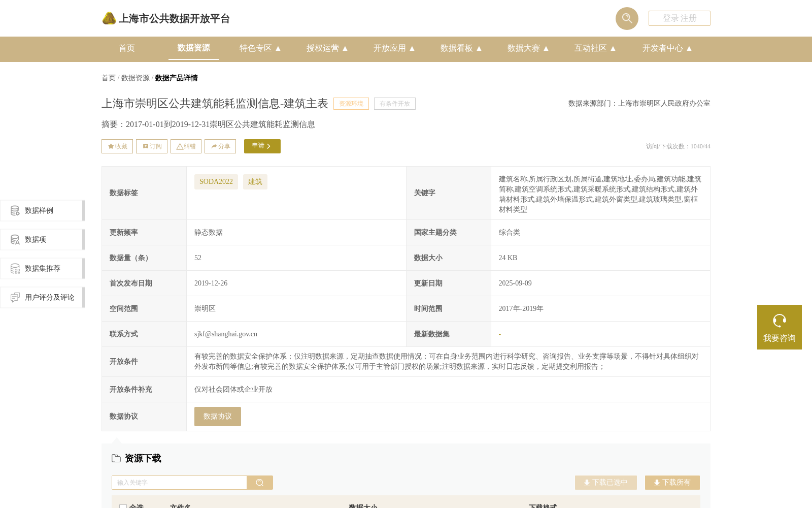
Task: Click the 2019-12-26 publish date
Action: pyautogui.click(x=211, y=283)
